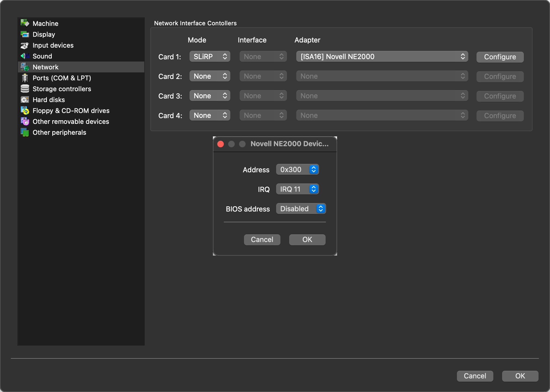Go to Input devices settings
The width and height of the screenshot is (550, 392).
coord(81,45)
